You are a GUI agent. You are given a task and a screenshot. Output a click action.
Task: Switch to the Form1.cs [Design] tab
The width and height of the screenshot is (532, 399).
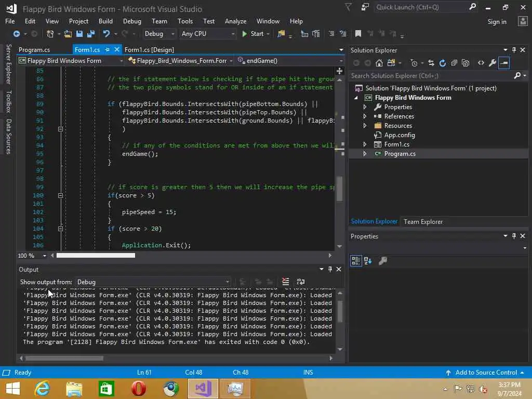click(x=149, y=49)
